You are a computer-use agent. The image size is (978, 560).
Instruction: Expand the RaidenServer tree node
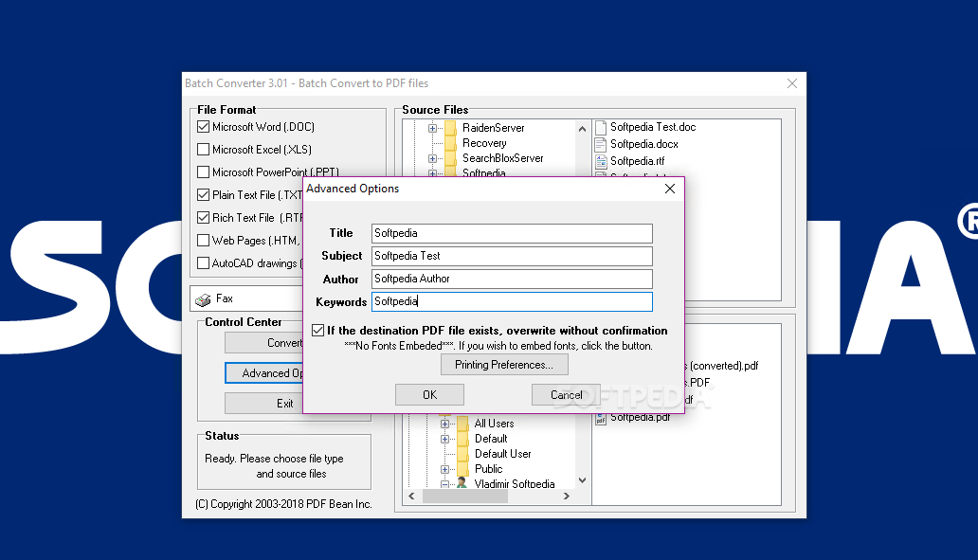pos(432,128)
